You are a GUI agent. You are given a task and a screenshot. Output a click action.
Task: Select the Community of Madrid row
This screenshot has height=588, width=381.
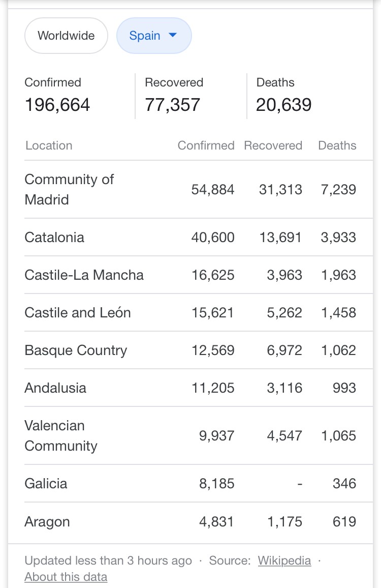click(x=199, y=189)
